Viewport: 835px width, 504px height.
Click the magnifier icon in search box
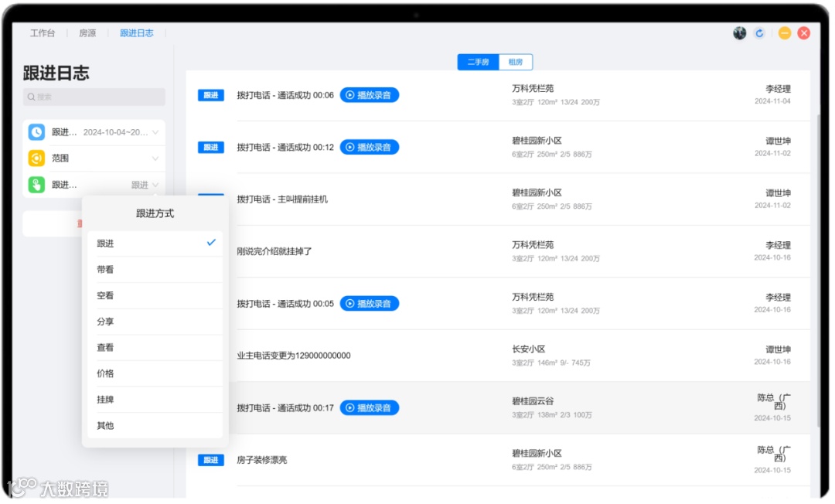pyautogui.click(x=32, y=97)
